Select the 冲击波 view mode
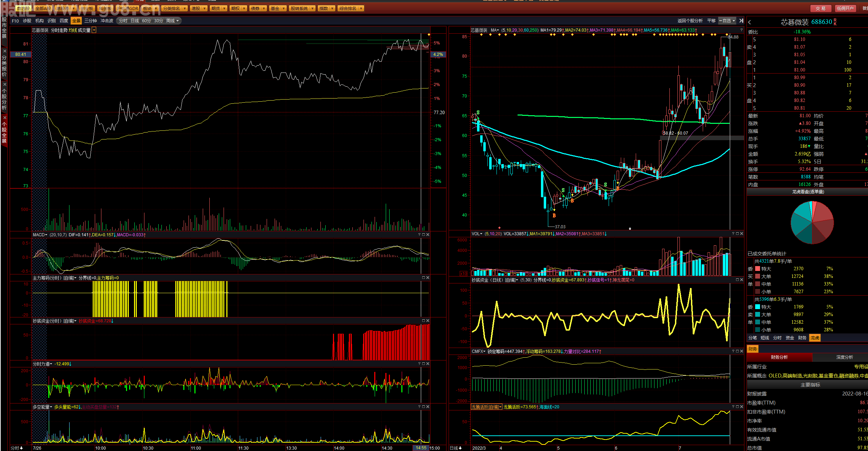The height and width of the screenshot is (451, 868). tap(107, 21)
